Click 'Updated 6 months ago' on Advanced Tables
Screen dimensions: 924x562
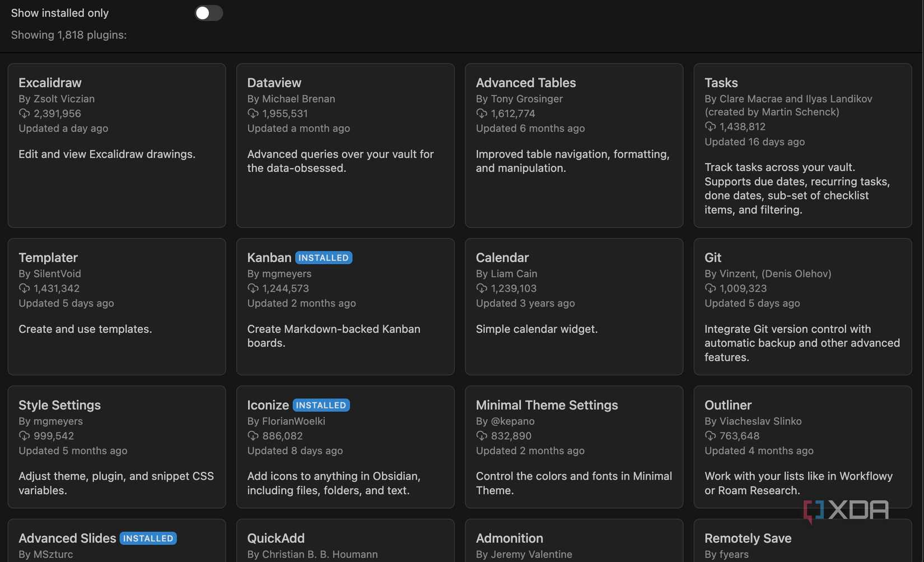(530, 128)
